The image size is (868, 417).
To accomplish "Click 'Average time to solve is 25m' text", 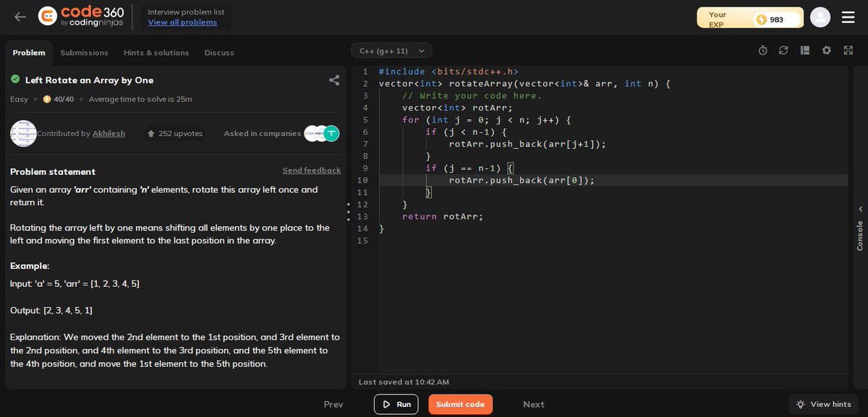I will 140,99.
